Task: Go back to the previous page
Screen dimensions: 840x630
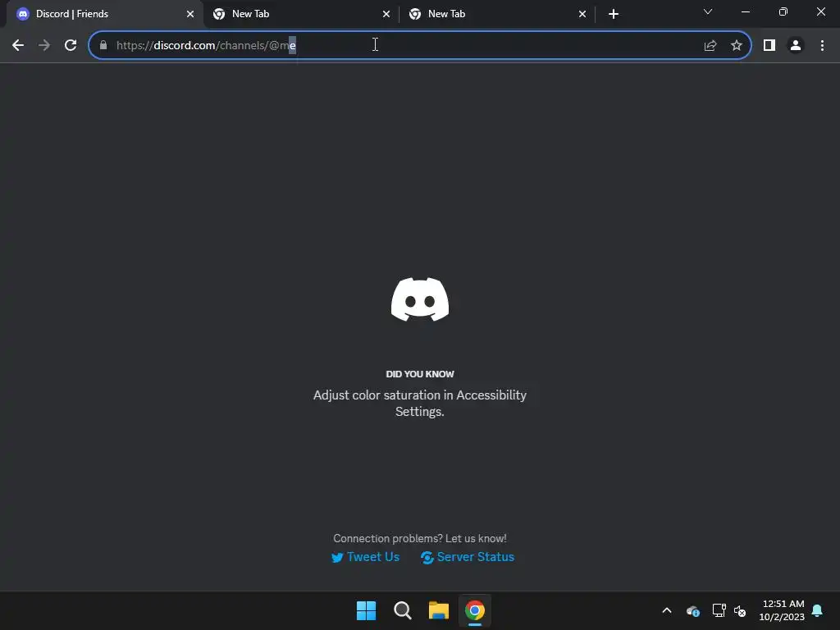Action: pos(18,46)
